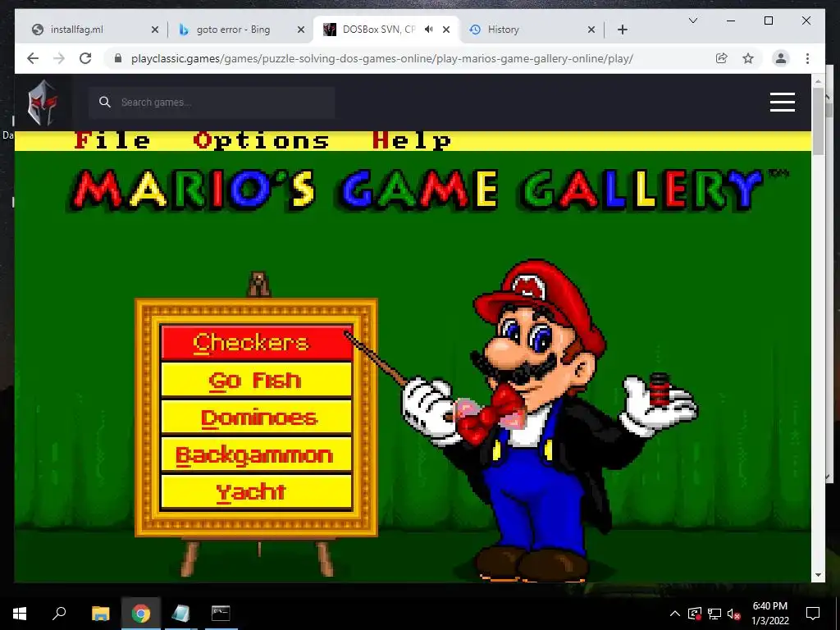Close the goto error - Bing tab
Viewport: 840px width, 630px height.
click(x=301, y=30)
